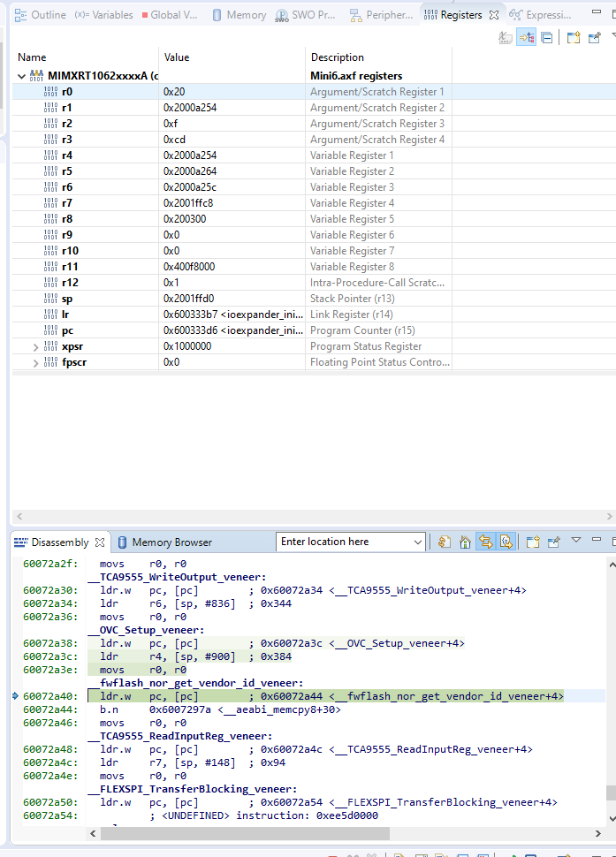The height and width of the screenshot is (857, 616).
Task: Click Registers horizontal scrollbar left arrow
Action: [x=19, y=517]
